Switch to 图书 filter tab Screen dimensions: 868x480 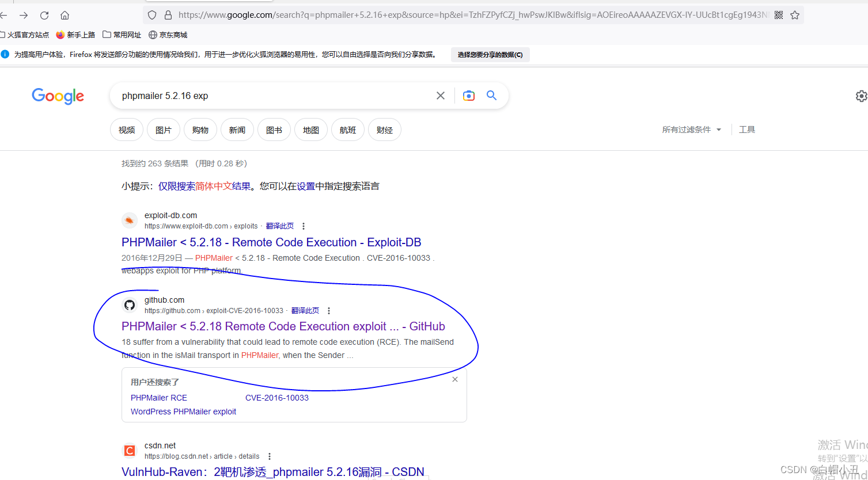274,130
